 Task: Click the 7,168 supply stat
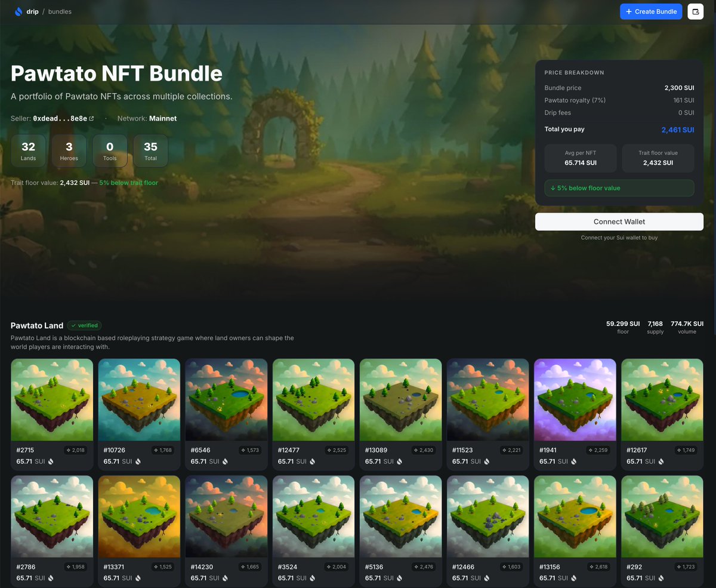tap(655, 327)
